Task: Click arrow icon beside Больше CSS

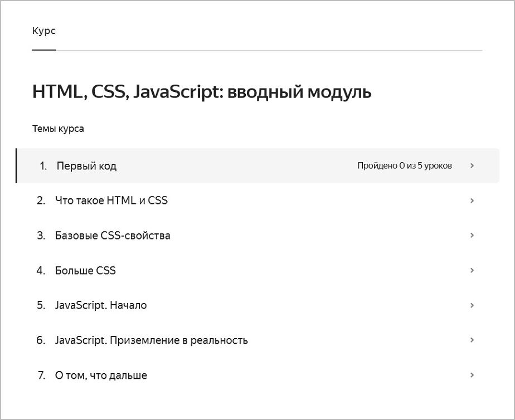Action: pyautogui.click(x=472, y=271)
